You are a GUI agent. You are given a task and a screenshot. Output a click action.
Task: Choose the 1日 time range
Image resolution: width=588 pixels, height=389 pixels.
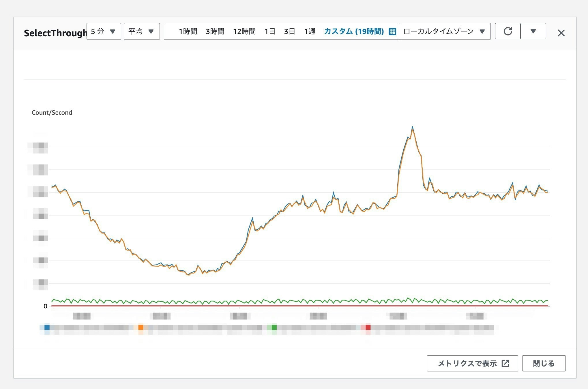269,31
